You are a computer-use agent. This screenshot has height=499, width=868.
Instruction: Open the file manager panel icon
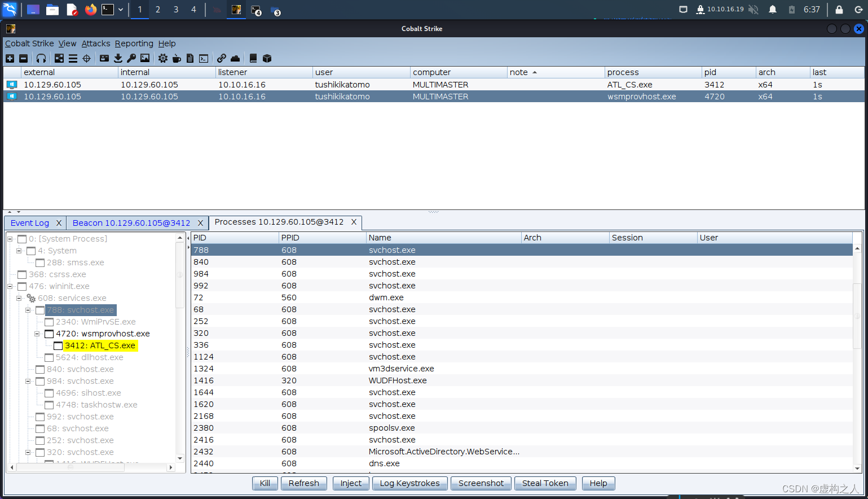click(x=52, y=10)
